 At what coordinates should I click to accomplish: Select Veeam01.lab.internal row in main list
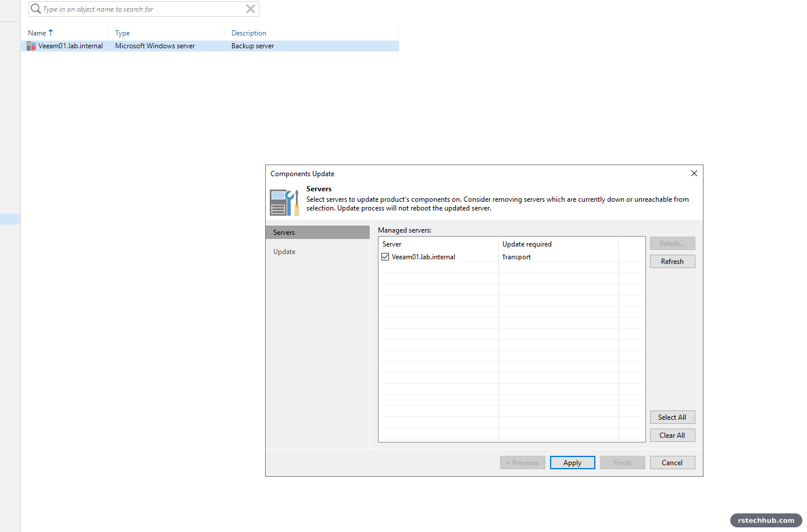210,46
